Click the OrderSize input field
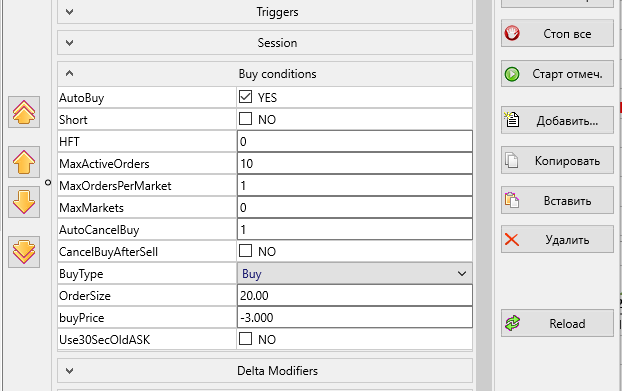622x391 pixels. 355,295
